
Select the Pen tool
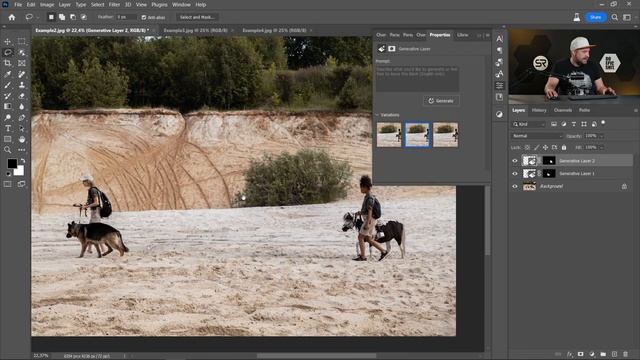coord(22,118)
